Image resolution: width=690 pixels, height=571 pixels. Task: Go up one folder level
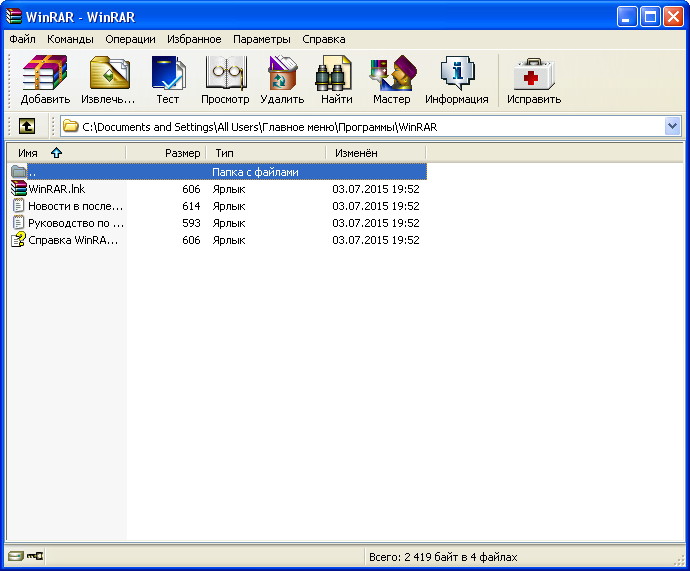pos(27,126)
